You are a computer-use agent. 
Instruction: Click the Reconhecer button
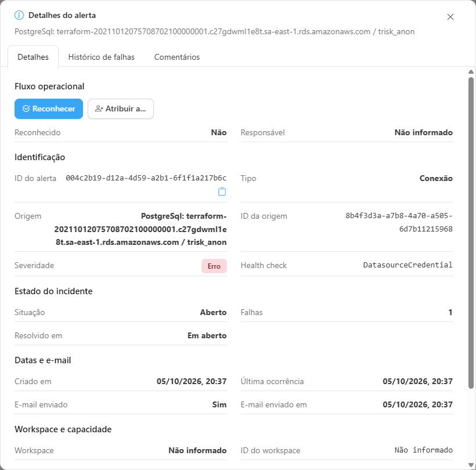pos(49,109)
